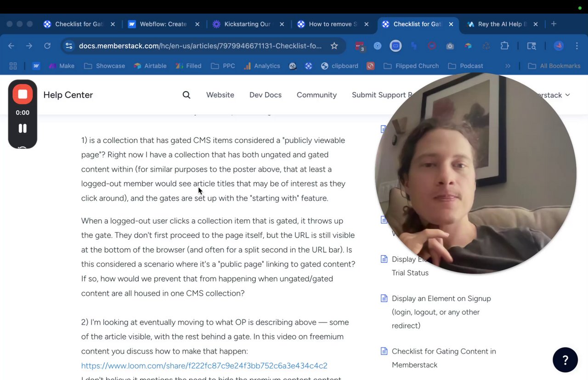
Task: Reload the current page
Action: pos(47,46)
